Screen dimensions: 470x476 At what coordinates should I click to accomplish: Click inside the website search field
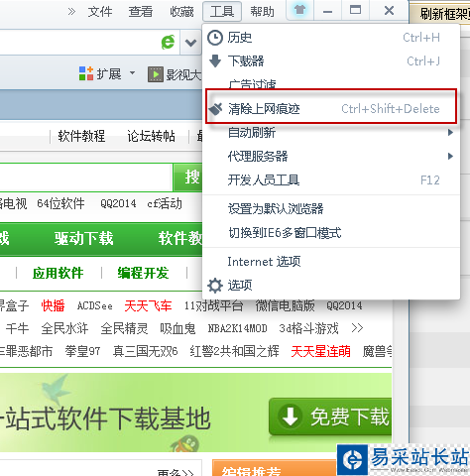(86, 178)
